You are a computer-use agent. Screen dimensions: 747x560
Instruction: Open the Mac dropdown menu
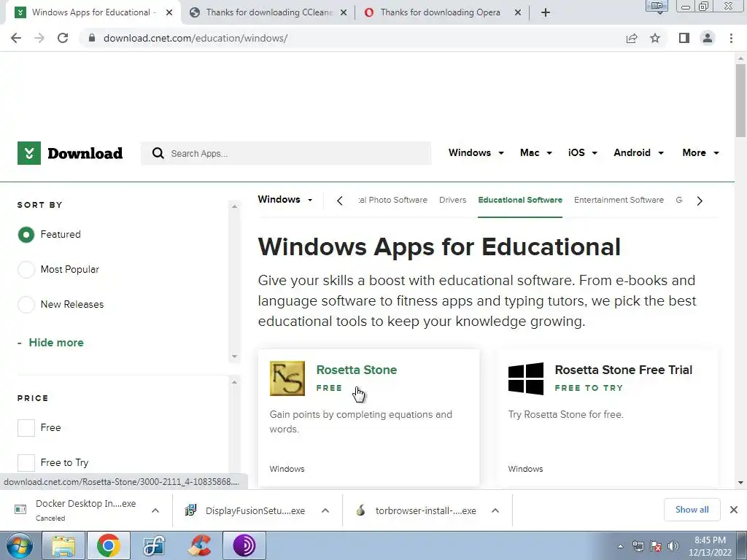(x=536, y=153)
